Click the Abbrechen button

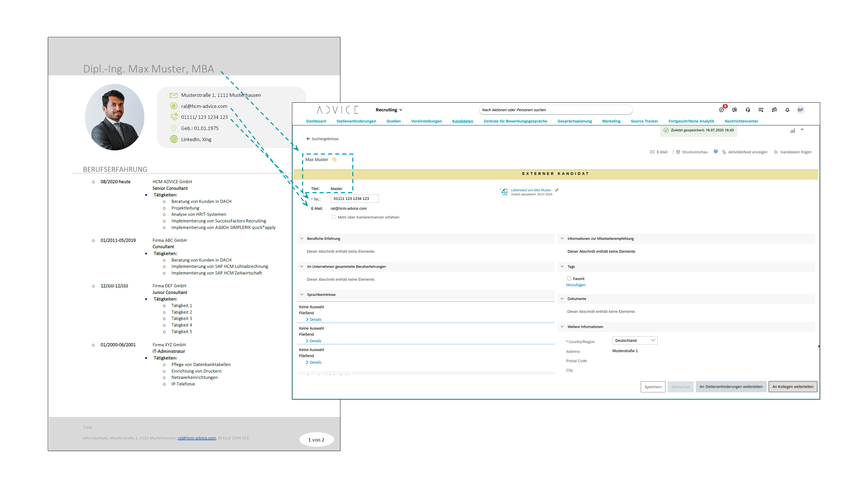[680, 387]
